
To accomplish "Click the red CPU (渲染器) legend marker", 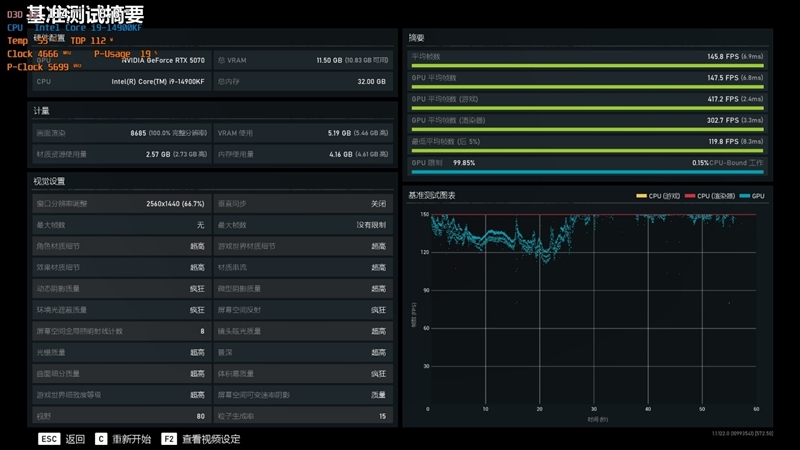I will [x=689, y=196].
